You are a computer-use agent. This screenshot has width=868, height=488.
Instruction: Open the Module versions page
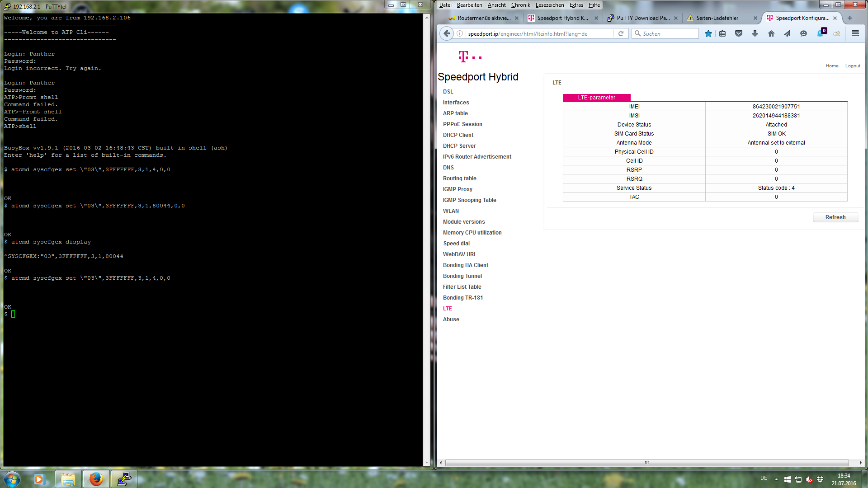pyautogui.click(x=464, y=222)
